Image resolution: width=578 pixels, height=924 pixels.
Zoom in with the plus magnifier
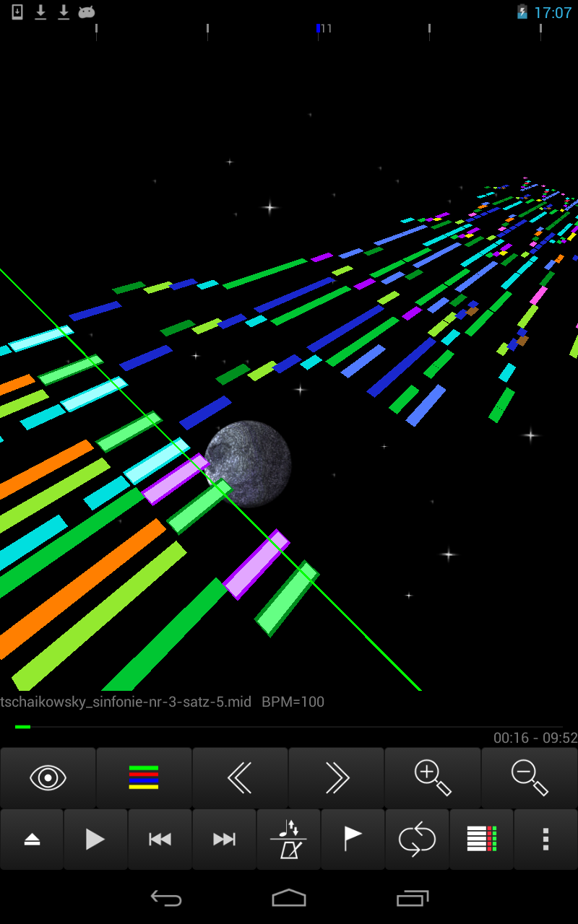[433, 777]
